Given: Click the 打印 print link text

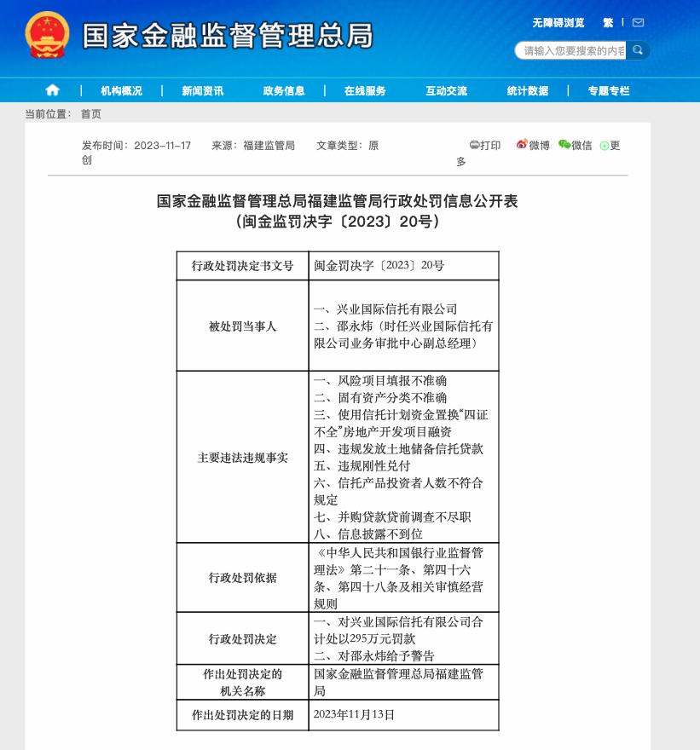Looking at the screenshot, I should 490,146.
